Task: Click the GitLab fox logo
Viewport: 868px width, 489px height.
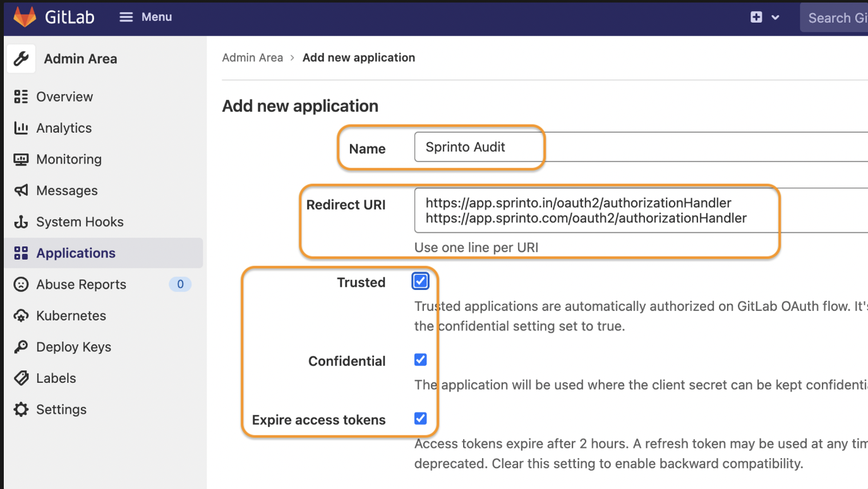Action: click(25, 17)
